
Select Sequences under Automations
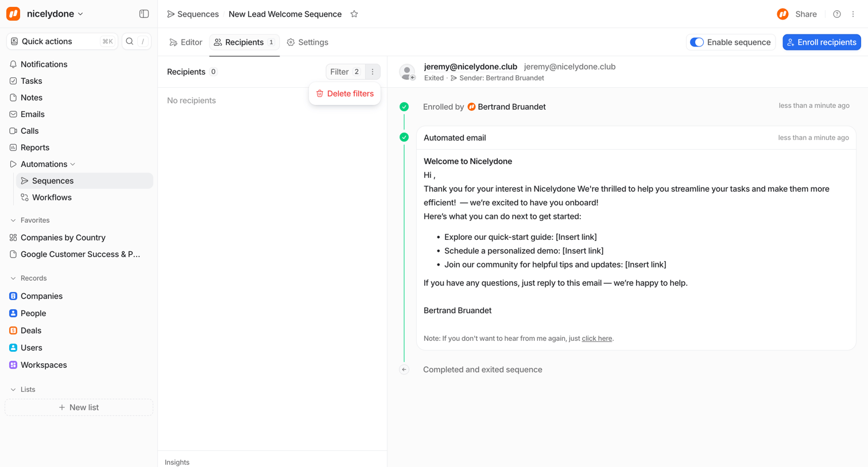coord(85,181)
